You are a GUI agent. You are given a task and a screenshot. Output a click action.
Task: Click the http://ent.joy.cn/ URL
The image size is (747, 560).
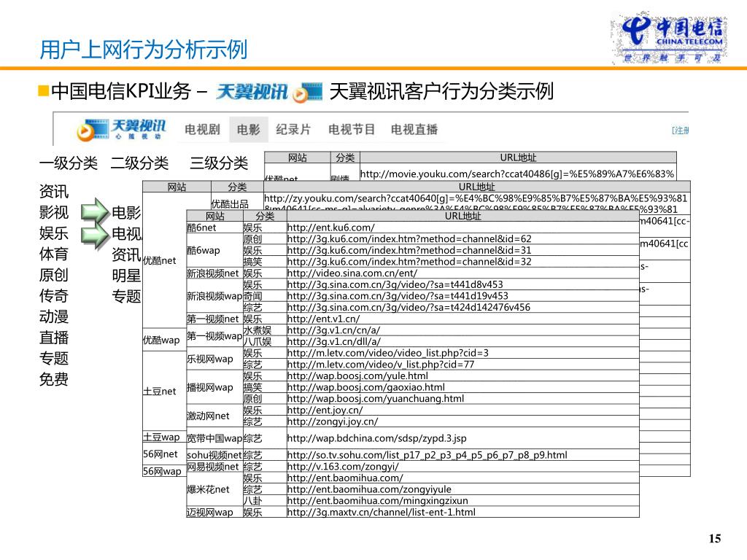[325, 411]
